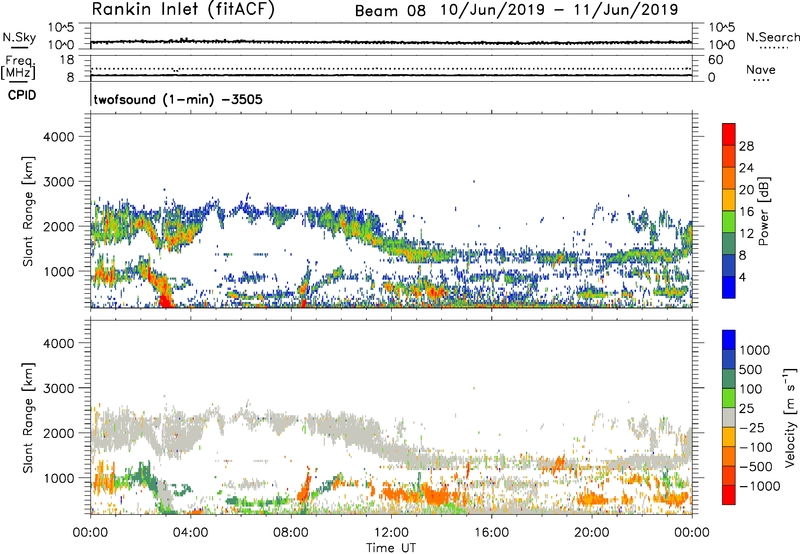Click the "Rankin Inlet (fitACF)" plot title
Screen dimensions: 800x554
point(183,10)
